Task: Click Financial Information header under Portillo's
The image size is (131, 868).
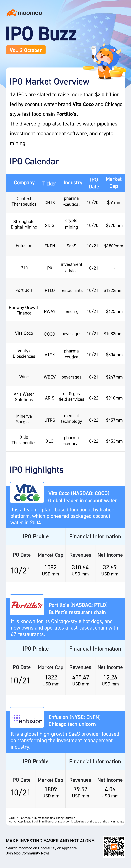Action: (x=95, y=649)
